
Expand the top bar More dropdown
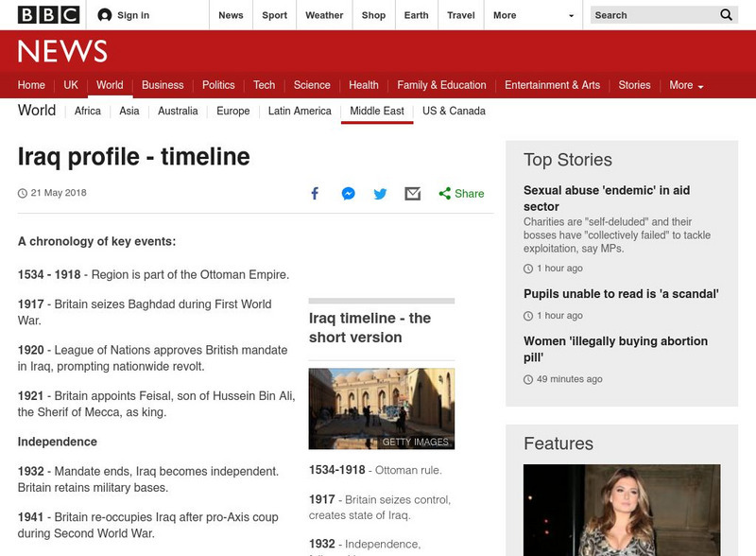coord(533,15)
